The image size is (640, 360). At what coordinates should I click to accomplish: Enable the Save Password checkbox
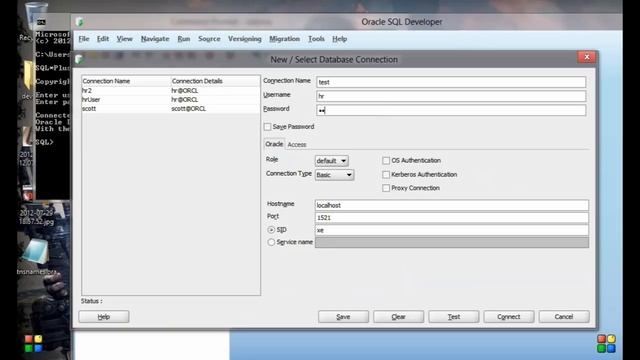click(x=267, y=127)
